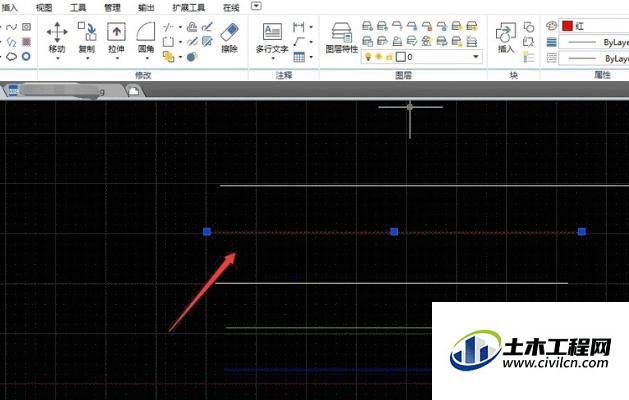The height and width of the screenshot is (400, 629).
Task: Open the 输出 ribbon tab
Action: [146, 7]
